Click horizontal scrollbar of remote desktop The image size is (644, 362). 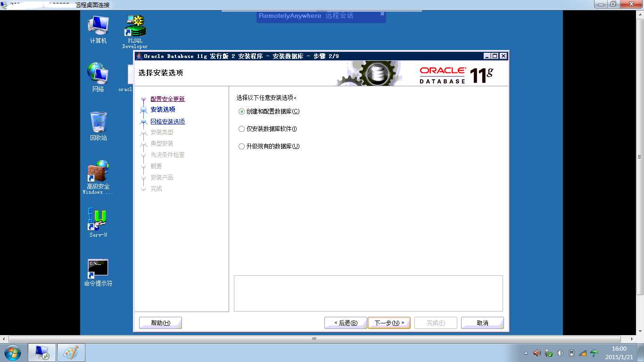click(314, 339)
